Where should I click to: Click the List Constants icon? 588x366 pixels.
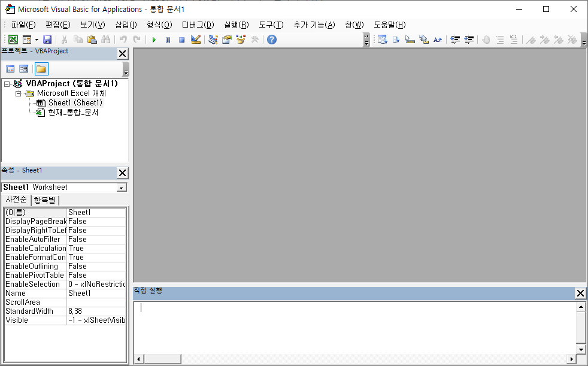coord(396,40)
